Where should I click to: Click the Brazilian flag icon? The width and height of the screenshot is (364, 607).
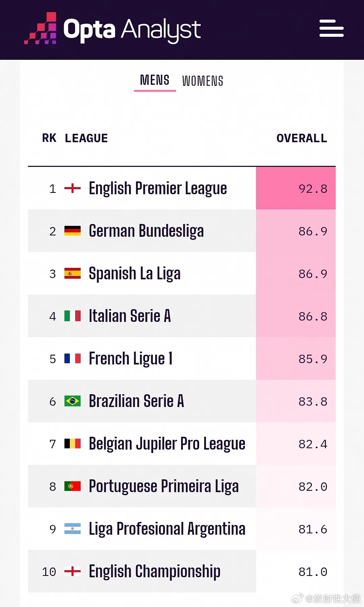point(73,401)
